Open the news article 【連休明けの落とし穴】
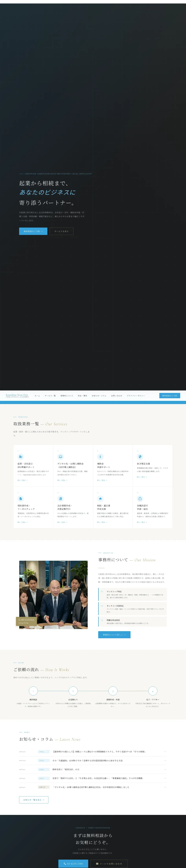The width and height of the screenshot is (186, 868). [x=99, y=751]
